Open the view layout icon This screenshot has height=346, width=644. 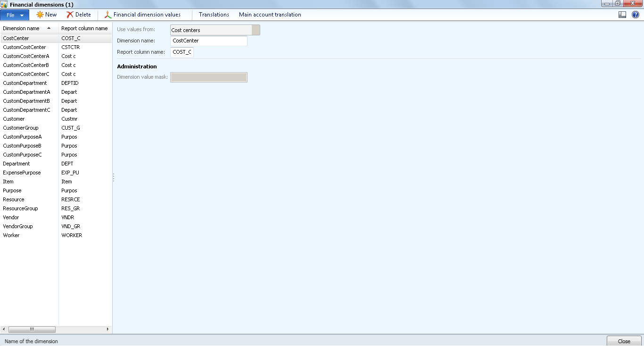(622, 15)
